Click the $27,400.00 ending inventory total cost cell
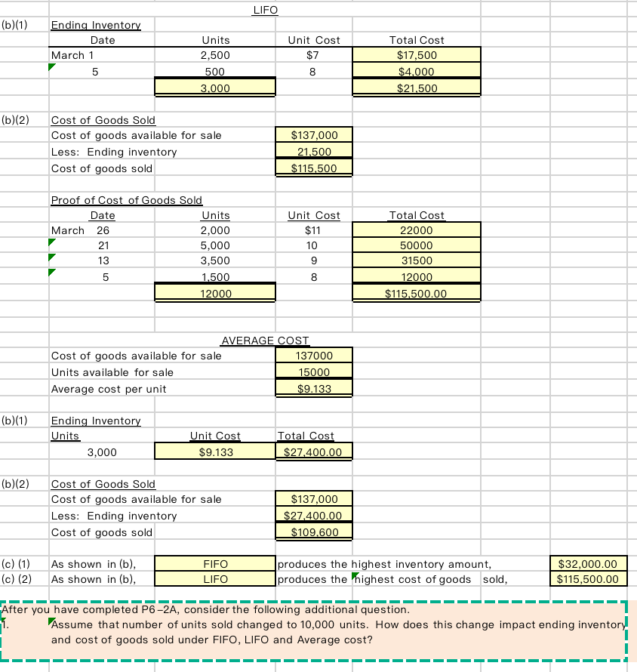This screenshot has width=637, height=672. [314, 452]
